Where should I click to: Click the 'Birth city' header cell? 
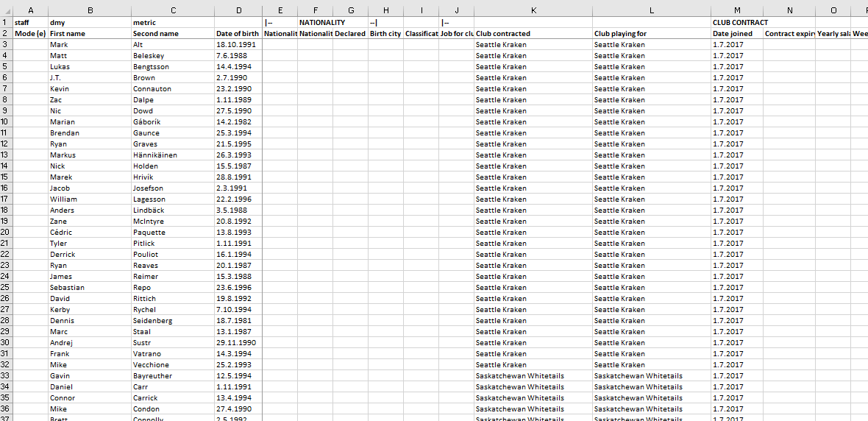point(386,34)
